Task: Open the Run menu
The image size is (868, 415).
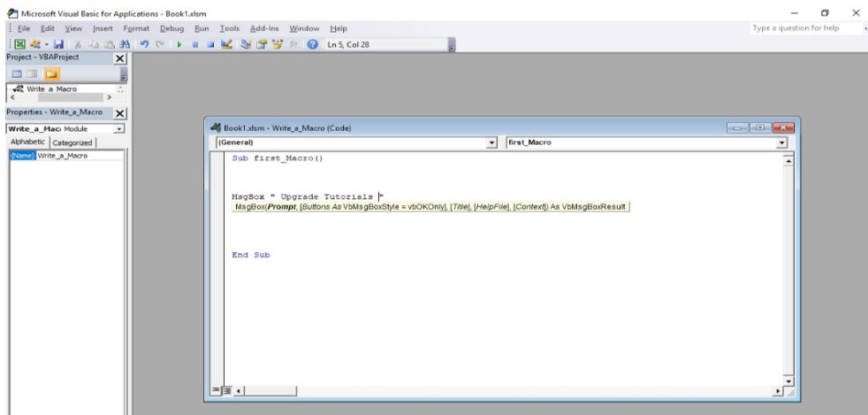Action: (202, 28)
